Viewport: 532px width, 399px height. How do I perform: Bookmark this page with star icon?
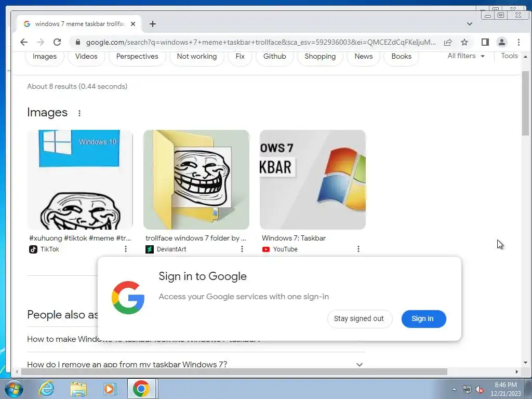click(464, 42)
